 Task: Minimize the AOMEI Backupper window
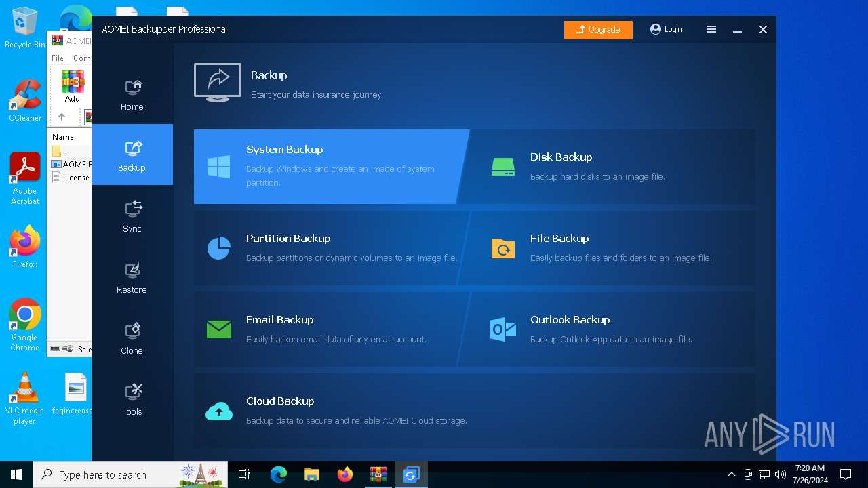pos(737,30)
